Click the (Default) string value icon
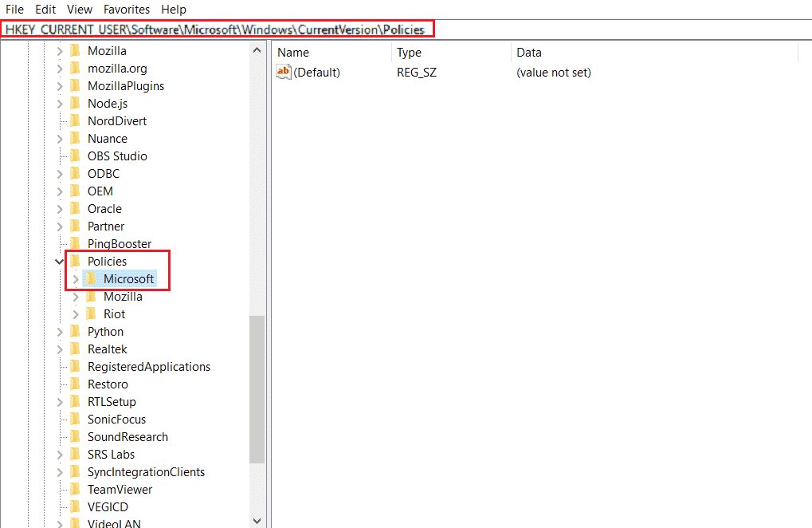This screenshot has height=528, width=812. point(284,72)
